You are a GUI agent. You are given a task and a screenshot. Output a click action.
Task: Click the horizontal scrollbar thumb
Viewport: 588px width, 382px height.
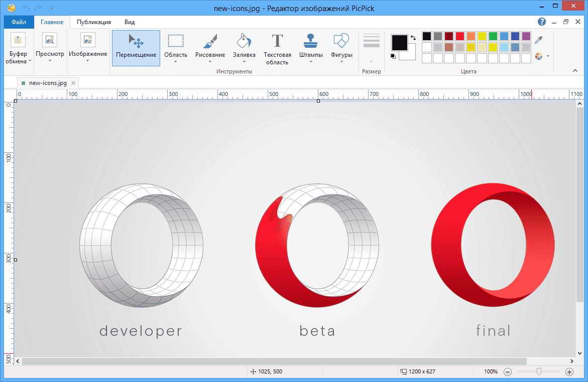(274, 361)
